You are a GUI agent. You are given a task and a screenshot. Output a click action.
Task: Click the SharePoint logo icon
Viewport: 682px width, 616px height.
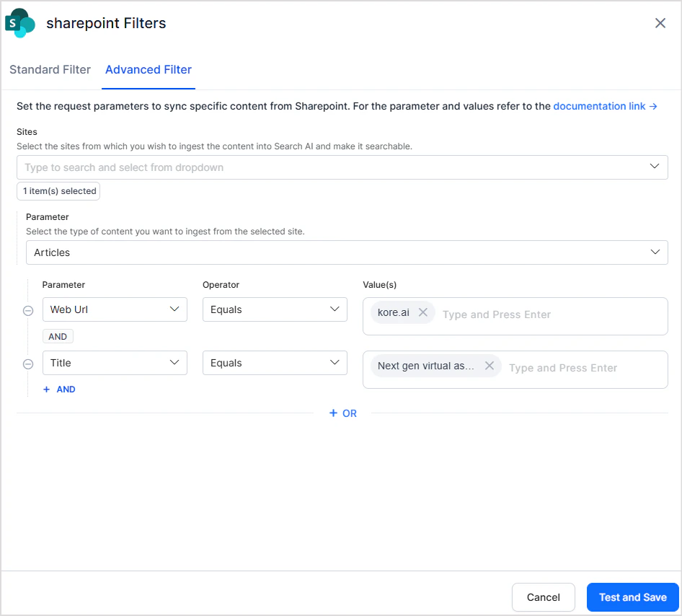coord(20,23)
